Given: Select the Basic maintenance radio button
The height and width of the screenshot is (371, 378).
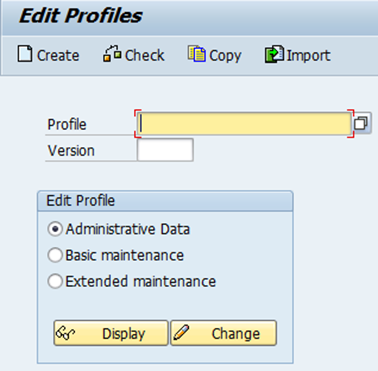Looking at the screenshot, I should coord(55,255).
